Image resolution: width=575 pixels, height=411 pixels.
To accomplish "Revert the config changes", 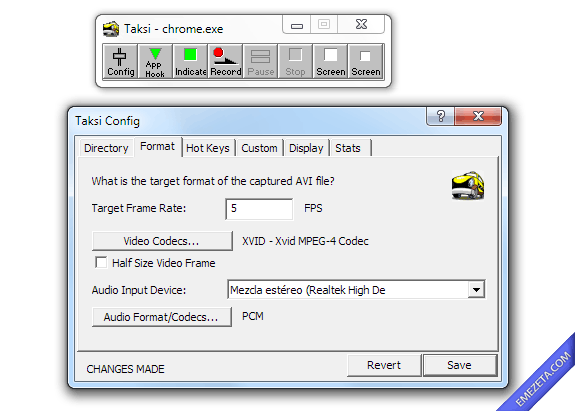I will point(384,365).
